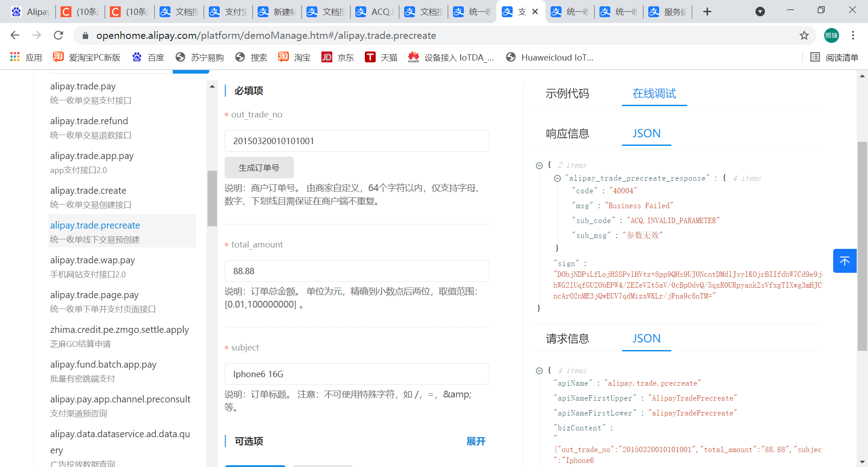Close the active browser tab
868x467 pixels.
(535, 12)
